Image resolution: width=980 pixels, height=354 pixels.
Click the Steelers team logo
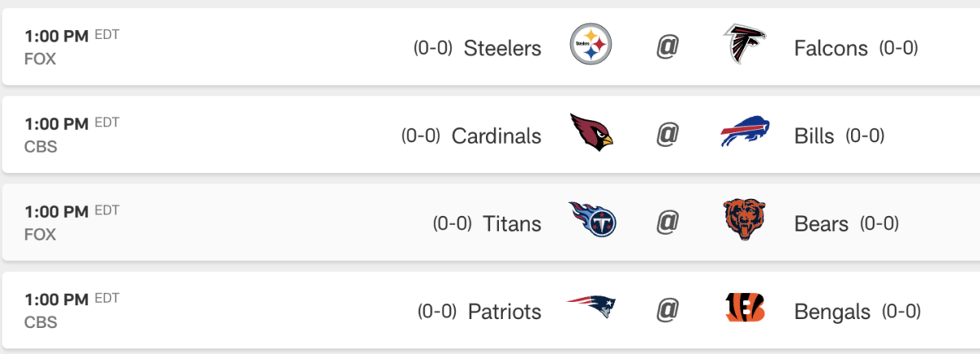(590, 46)
